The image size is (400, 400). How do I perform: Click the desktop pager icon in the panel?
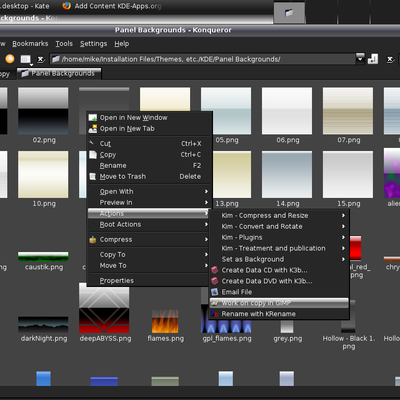(x=289, y=13)
